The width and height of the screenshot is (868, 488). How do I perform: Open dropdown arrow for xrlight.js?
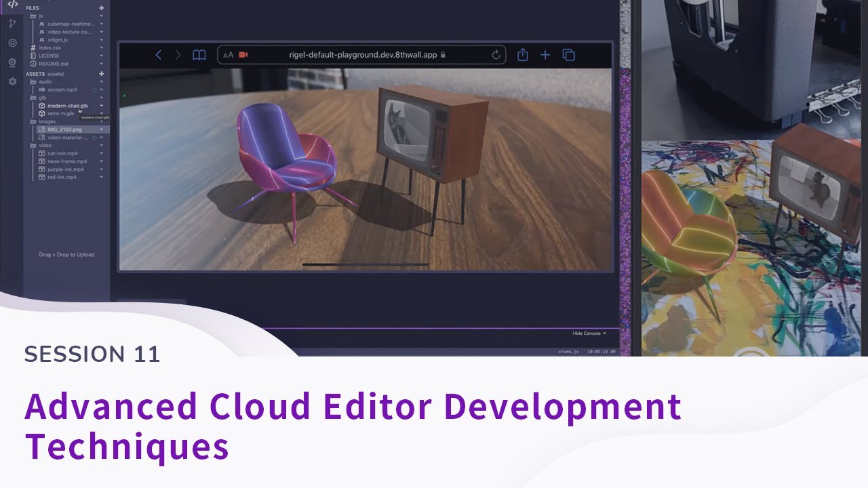(x=102, y=40)
